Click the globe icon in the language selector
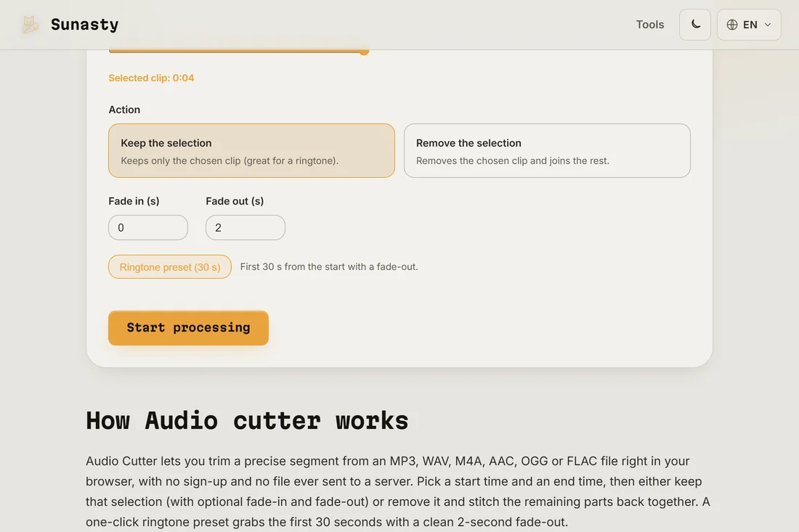The height and width of the screenshot is (532, 799). (x=732, y=25)
